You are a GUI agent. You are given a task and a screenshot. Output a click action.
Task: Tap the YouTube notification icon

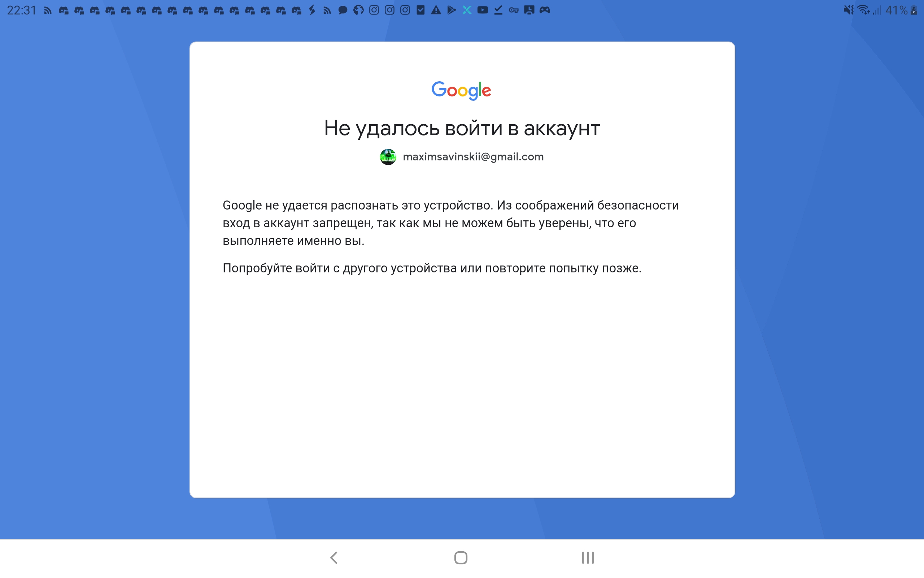[x=483, y=10]
